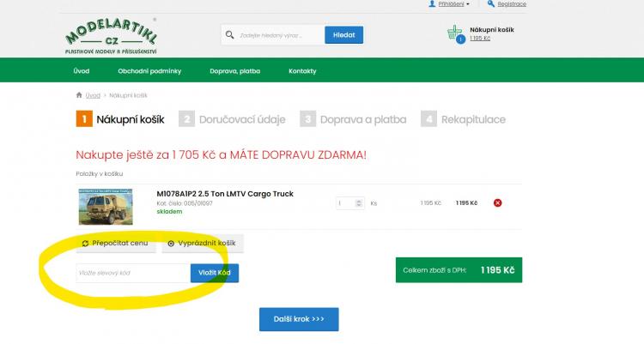Select step 4 Rekapitulace

(x=464, y=119)
